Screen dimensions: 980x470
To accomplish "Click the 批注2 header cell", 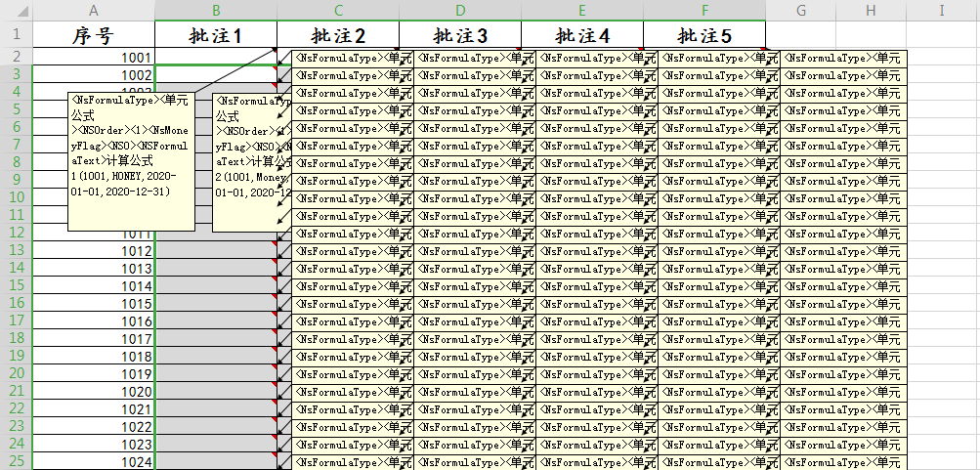I will click(338, 34).
